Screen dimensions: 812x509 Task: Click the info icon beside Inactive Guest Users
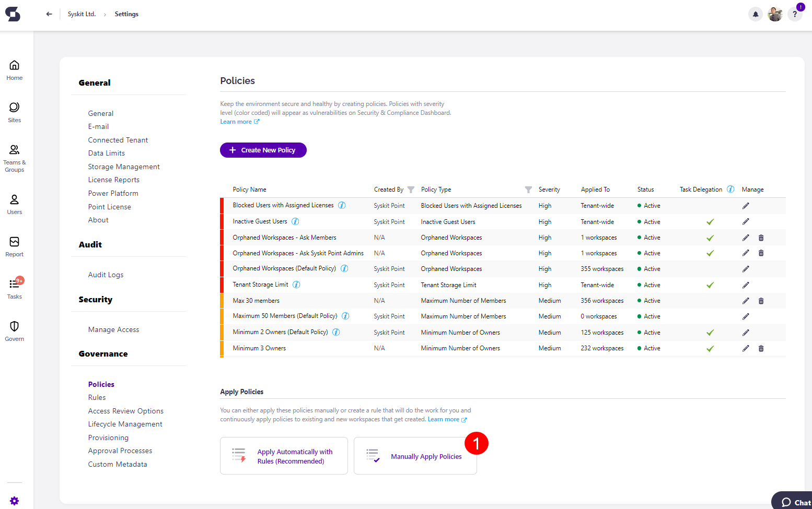pyautogui.click(x=295, y=221)
